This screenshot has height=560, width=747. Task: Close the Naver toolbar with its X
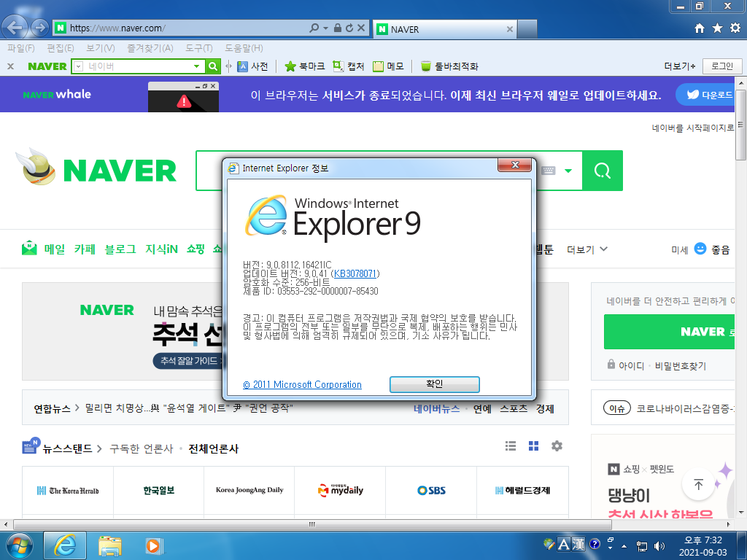pos(11,66)
